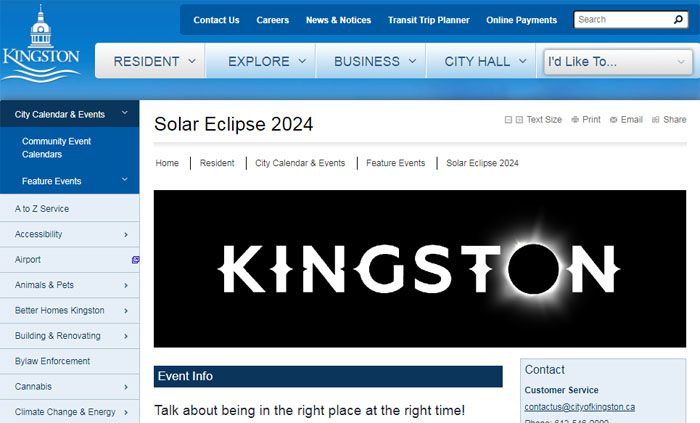Viewport: 700px width, 423px height.
Task: Open the I'd Like To dropdown
Action: 616,62
